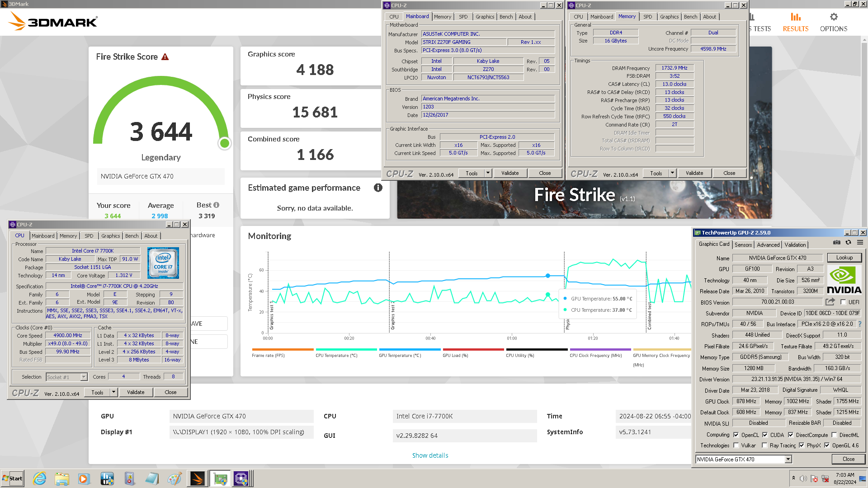The image size is (868, 488).
Task: Toggle the Vulkan checkbox
Action: coord(736,446)
